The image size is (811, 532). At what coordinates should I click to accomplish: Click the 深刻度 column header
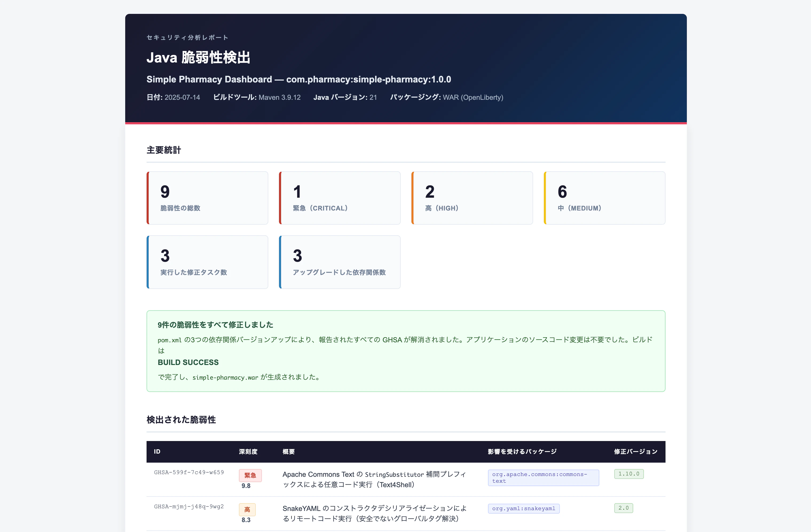pyautogui.click(x=248, y=452)
